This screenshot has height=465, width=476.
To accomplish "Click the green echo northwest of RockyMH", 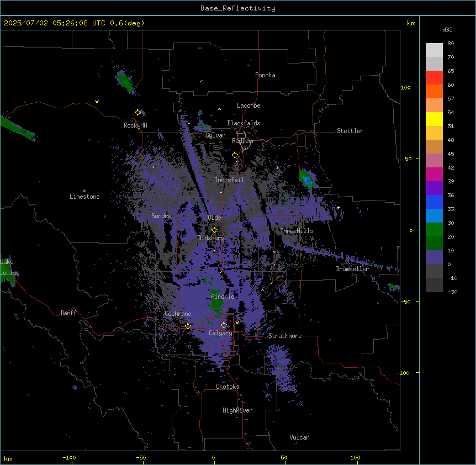I will click(125, 81).
